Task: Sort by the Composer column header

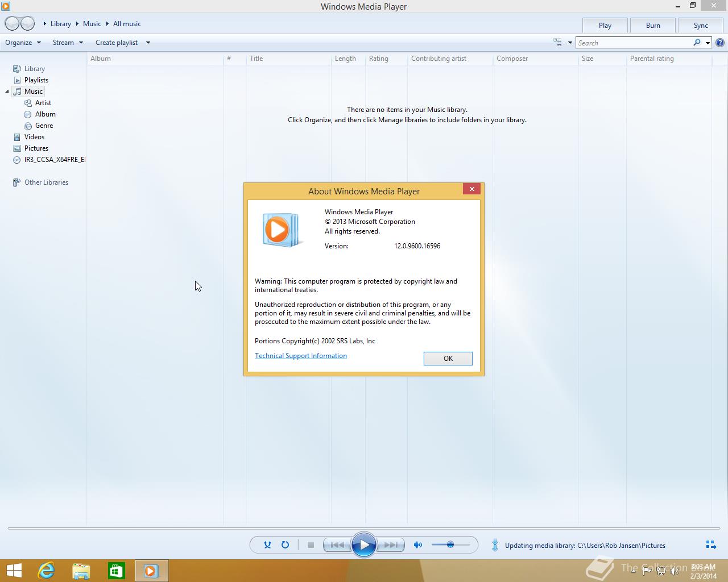Action: [x=535, y=59]
